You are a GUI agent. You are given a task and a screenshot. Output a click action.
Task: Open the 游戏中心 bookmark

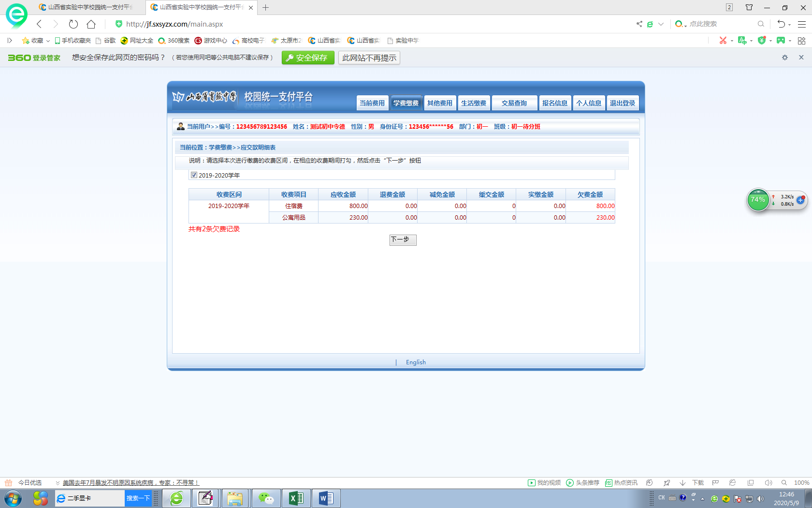click(211, 41)
